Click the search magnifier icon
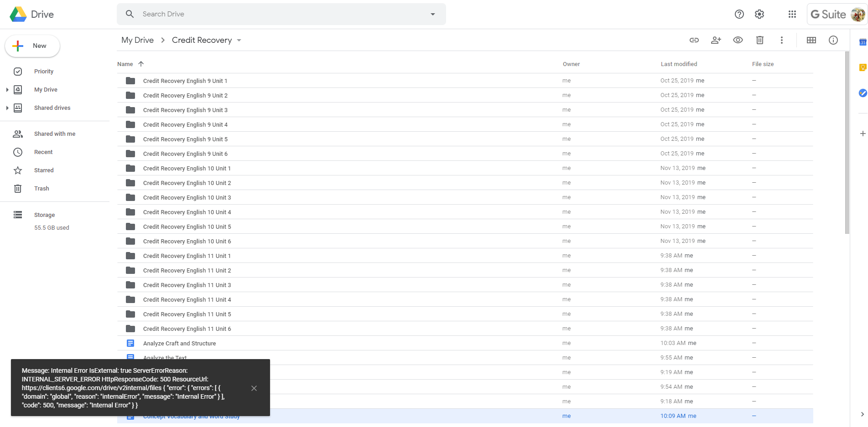 (x=130, y=14)
